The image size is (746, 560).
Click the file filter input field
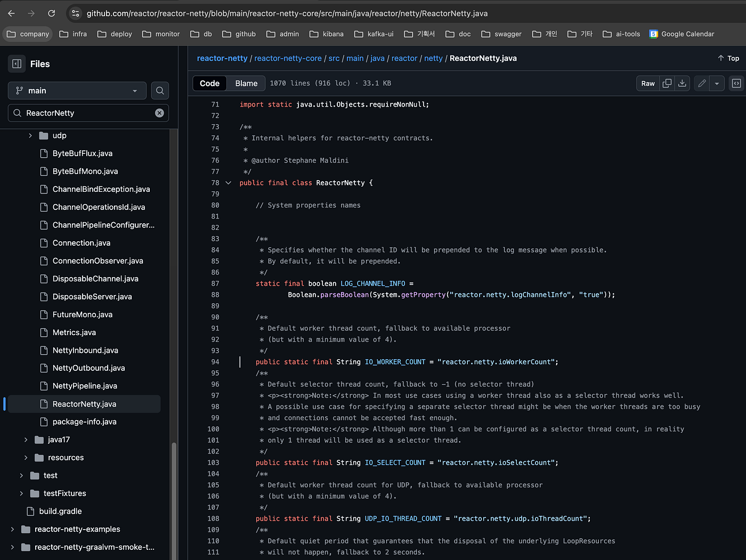(88, 113)
